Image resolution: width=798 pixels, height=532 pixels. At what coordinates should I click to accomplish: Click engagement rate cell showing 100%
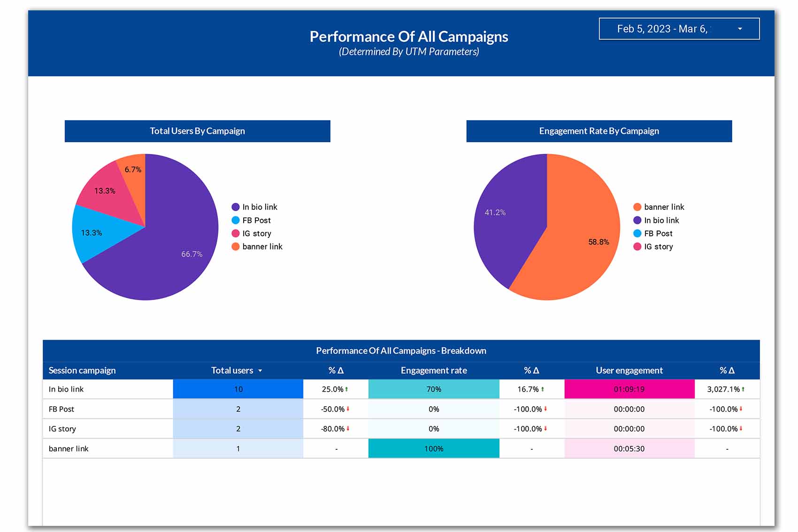[x=434, y=448]
